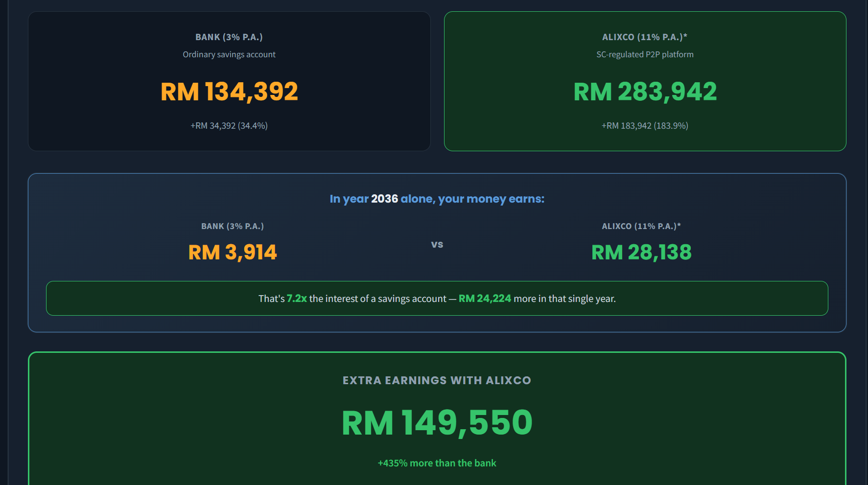Select '+RM 183,942 (183.9%)' gain text

[x=645, y=126]
